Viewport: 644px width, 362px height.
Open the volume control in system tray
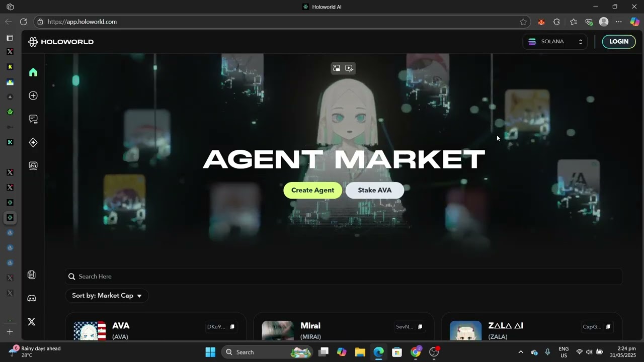pyautogui.click(x=589, y=352)
